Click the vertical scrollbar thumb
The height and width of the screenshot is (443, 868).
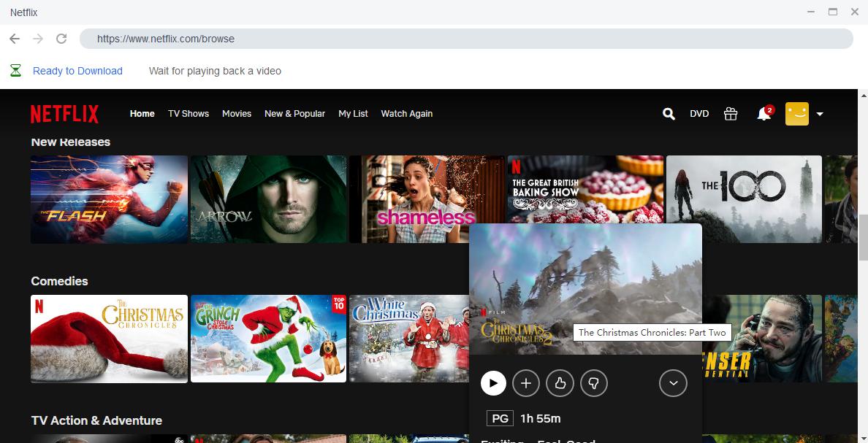tap(863, 236)
